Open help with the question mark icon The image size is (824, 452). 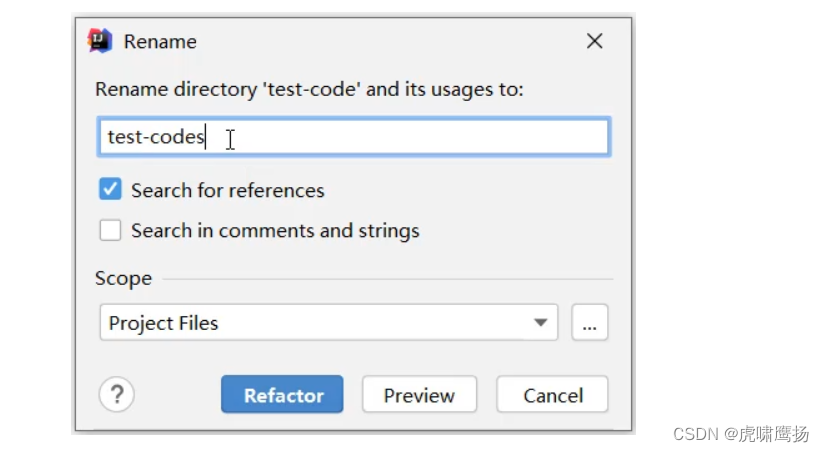click(117, 394)
